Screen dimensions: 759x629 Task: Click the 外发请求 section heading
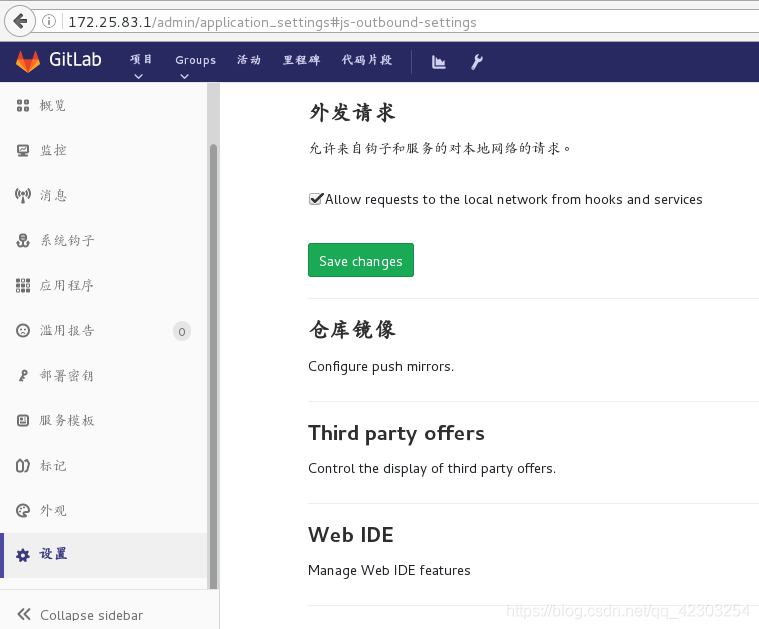[x=352, y=112]
